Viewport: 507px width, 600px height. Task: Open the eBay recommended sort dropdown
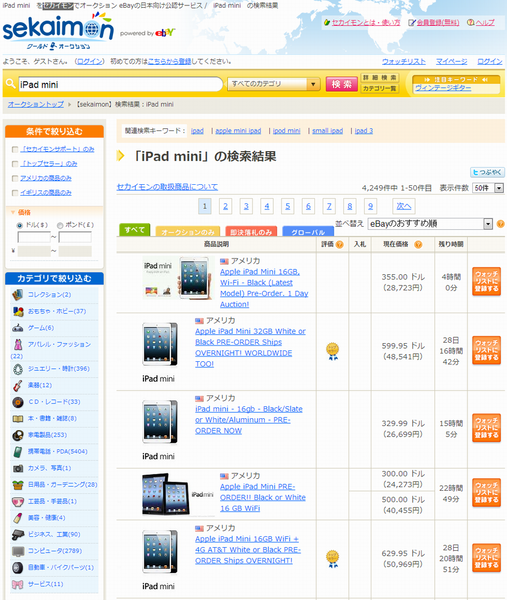tap(430, 224)
